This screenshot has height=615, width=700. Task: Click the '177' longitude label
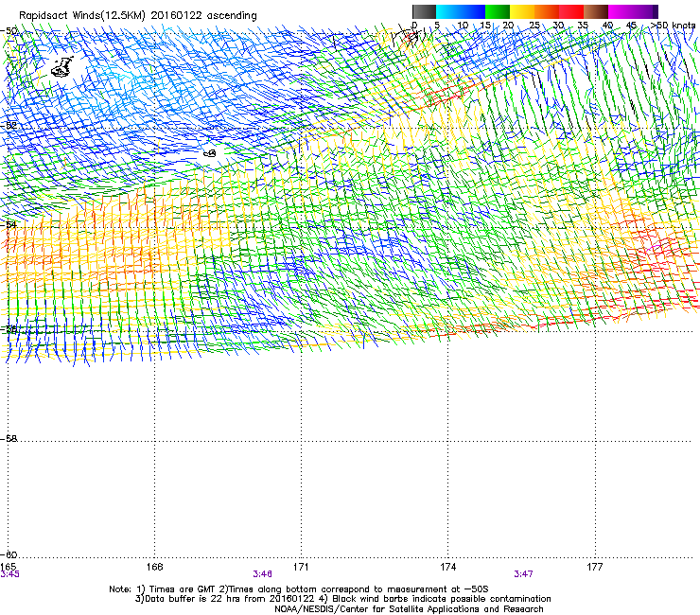point(595,567)
